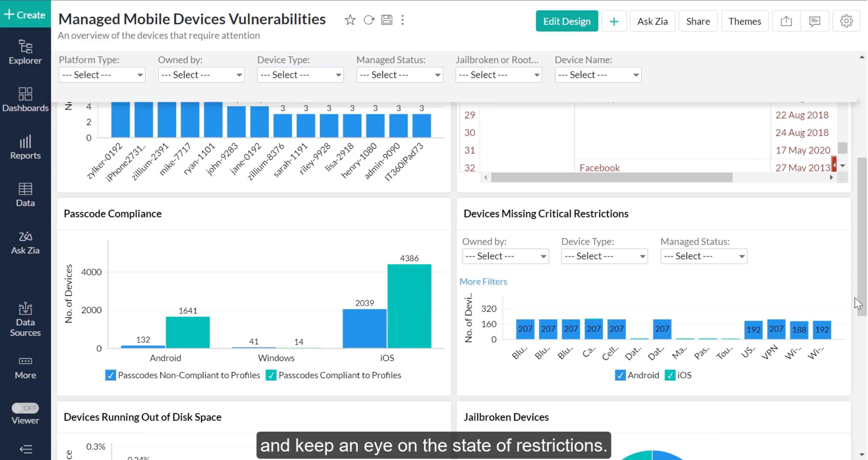Click the export upload icon
Screen dimensions: 868x460
point(786,21)
